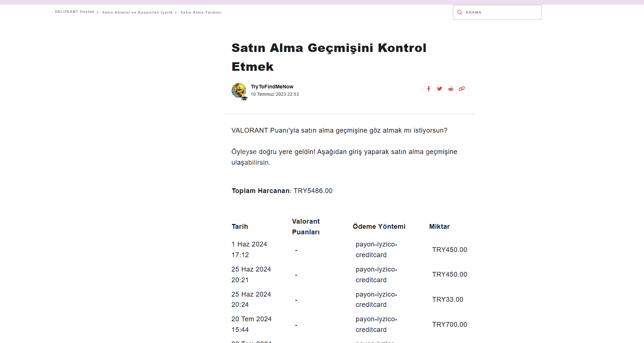This screenshot has width=644, height=343.
Task: Select the TRY700.00 amount cell
Action: point(450,325)
